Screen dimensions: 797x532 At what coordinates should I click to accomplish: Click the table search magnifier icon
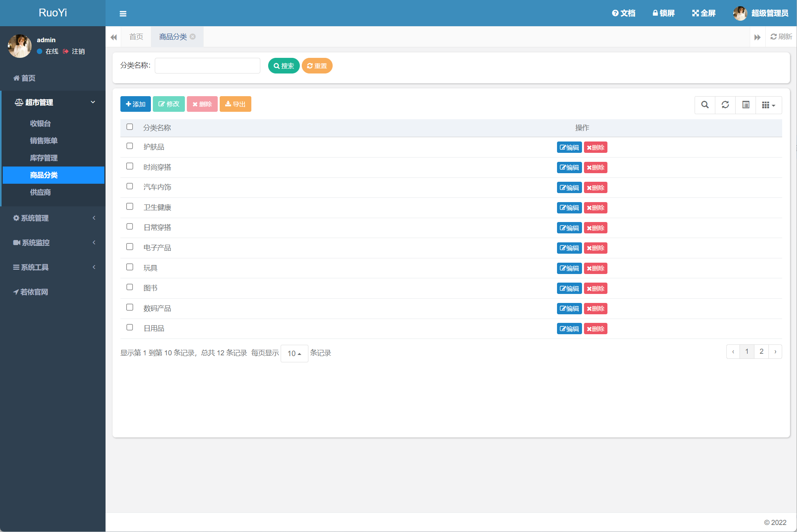705,105
